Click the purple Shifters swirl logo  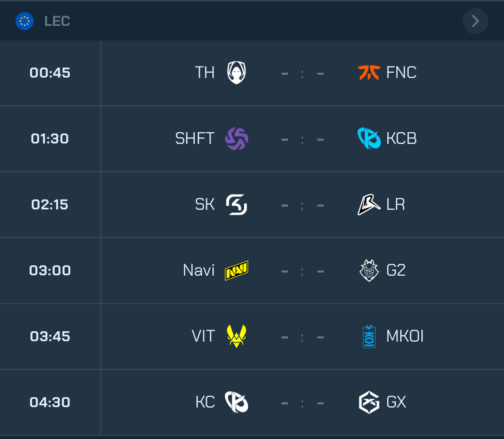[236, 139]
